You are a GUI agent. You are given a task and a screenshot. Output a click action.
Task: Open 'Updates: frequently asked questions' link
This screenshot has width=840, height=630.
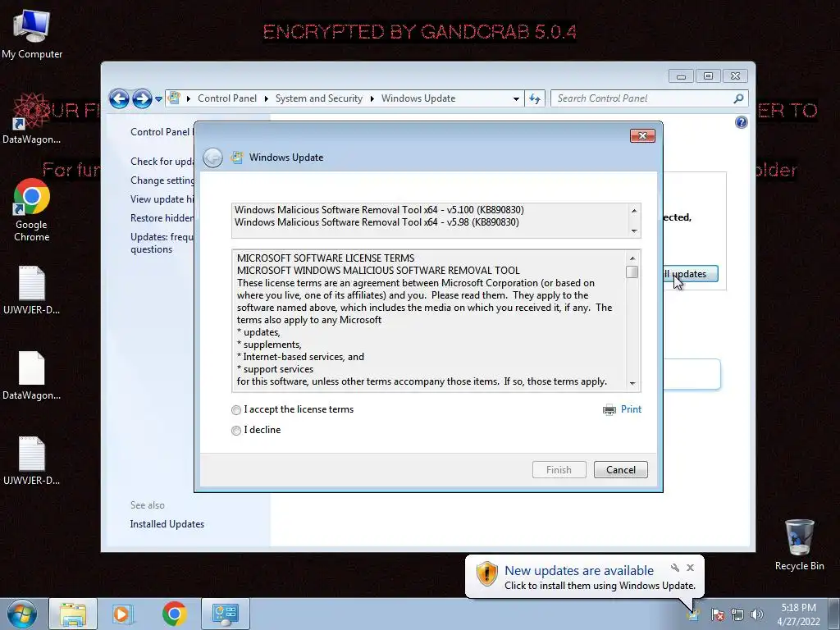[162, 243]
